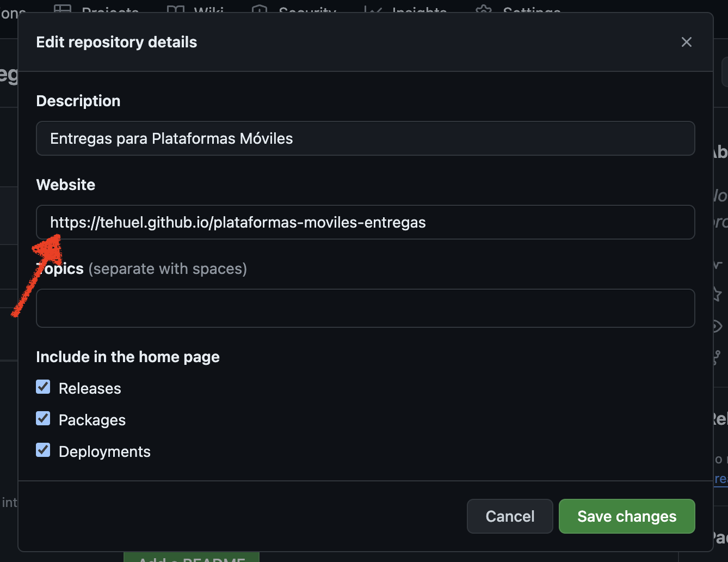
Task: Open the Settings gear icon
Action: pos(483,9)
